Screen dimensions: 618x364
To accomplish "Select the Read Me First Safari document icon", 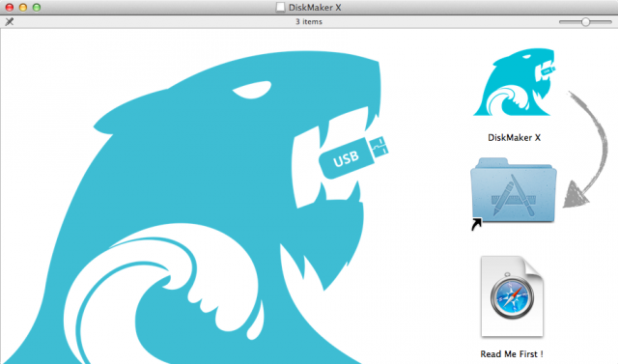I will click(512, 296).
